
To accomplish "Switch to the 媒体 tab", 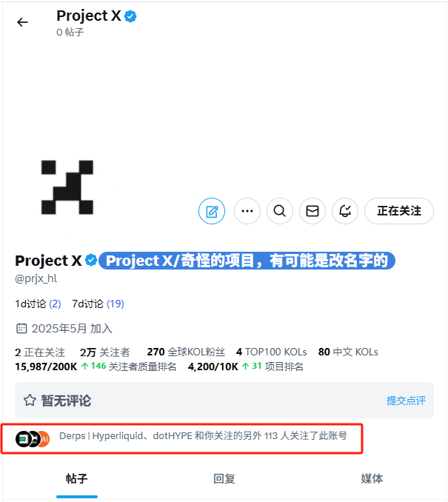I will pyautogui.click(x=372, y=478).
